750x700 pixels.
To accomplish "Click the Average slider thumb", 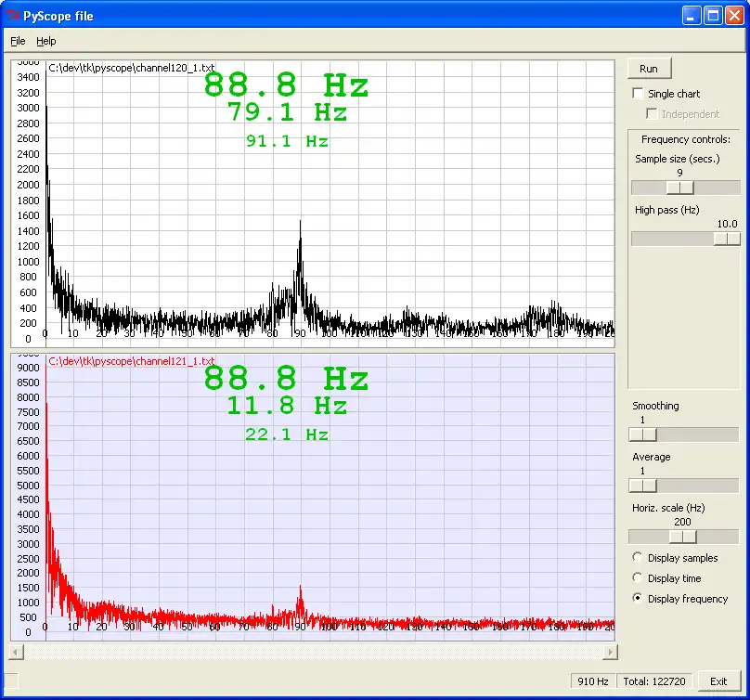I will coord(642,486).
